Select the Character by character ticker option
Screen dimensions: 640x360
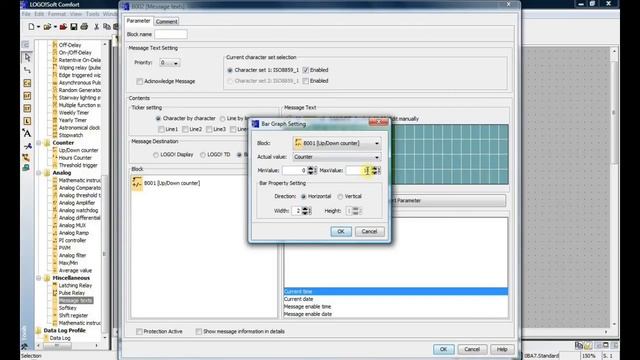pos(158,118)
